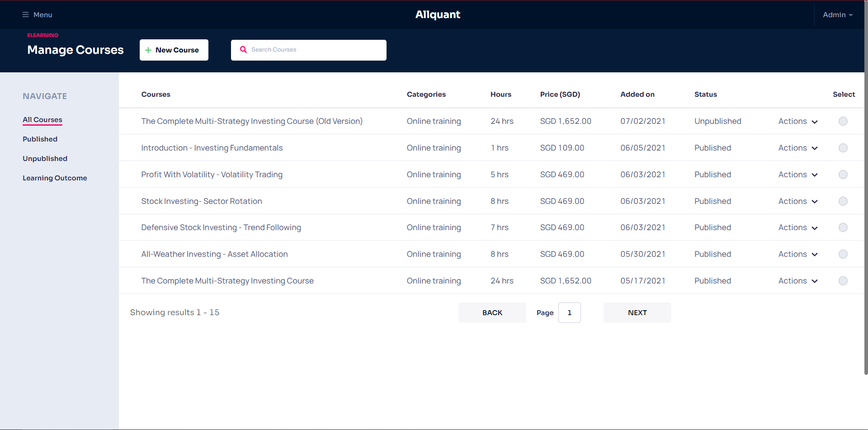Click the Added on column header
Viewport: 868px width, 430px height.
tap(637, 95)
